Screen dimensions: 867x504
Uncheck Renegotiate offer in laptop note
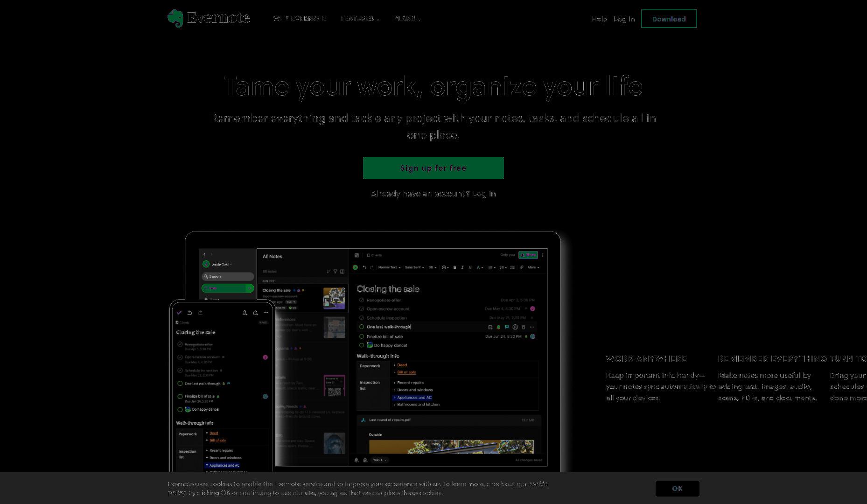tap(362, 300)
